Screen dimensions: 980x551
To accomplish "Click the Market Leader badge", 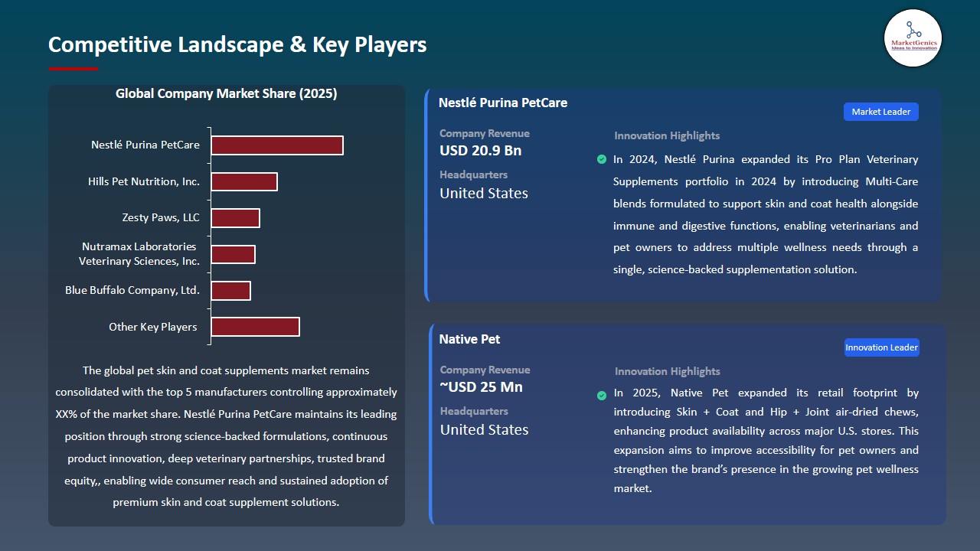I will coord(880,112).
